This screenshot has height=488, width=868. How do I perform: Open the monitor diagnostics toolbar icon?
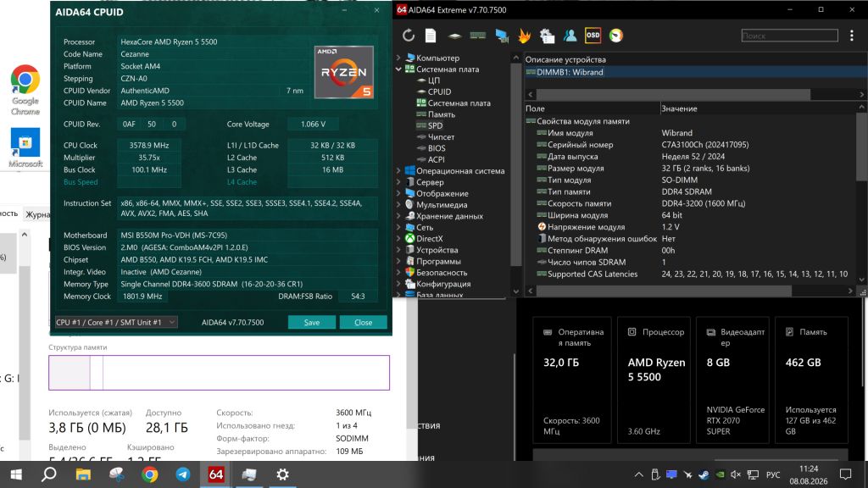[x=502, y=36]
